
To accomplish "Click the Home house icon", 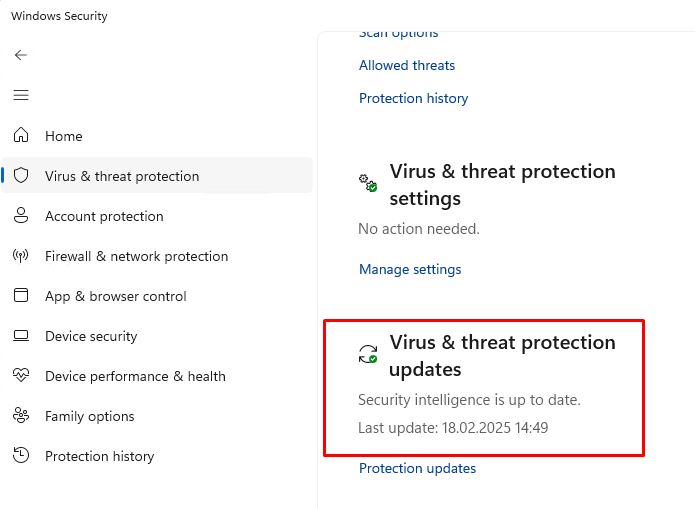I will (x=21, y=135).
